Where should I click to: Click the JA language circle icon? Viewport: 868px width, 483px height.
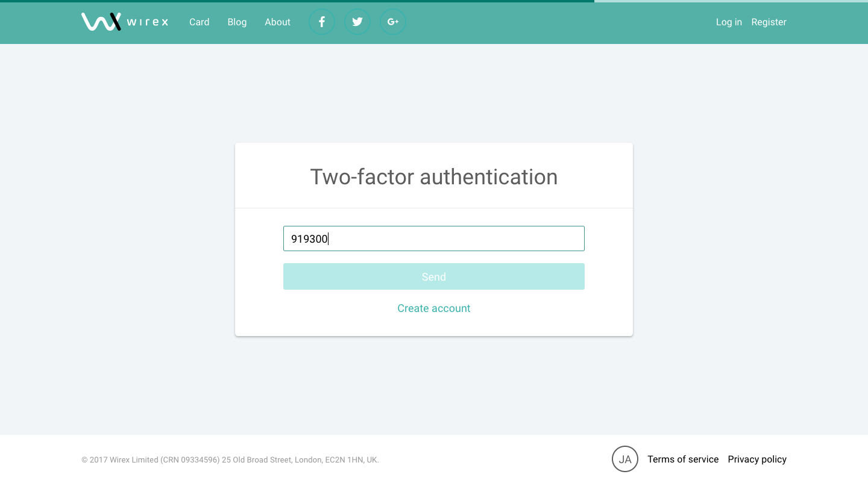pyautogui.click(x=625, y=459)
